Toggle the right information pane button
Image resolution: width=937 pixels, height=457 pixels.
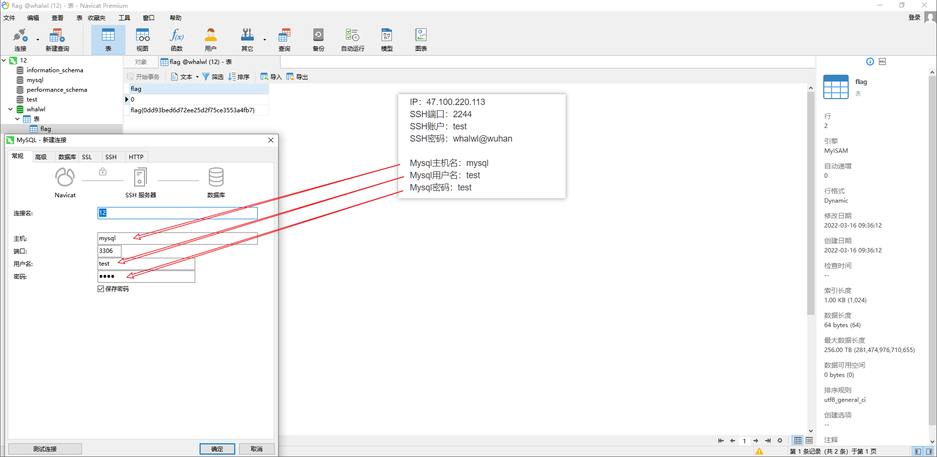pyautogui.click(x=929, y=451)
